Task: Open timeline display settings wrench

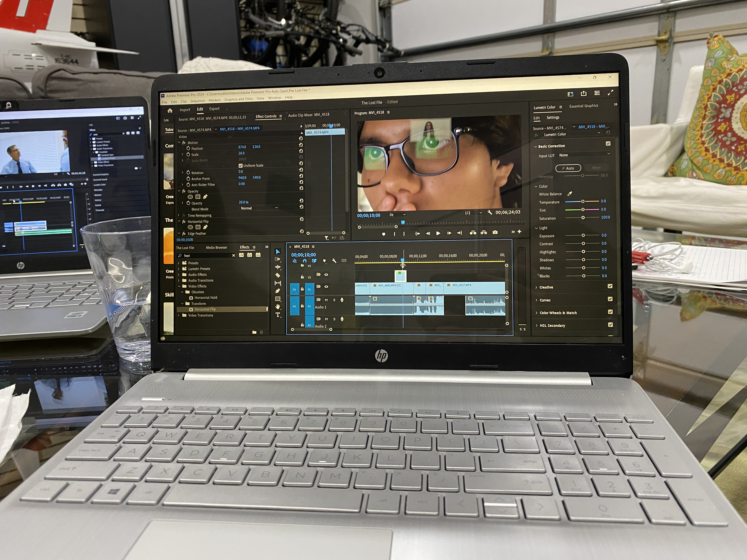Action: [x=334, y=261]
